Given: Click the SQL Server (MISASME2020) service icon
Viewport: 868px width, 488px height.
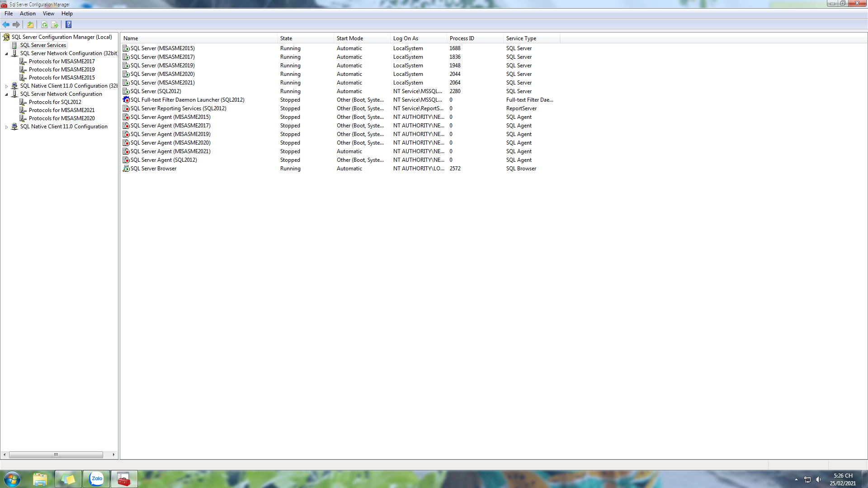Looking at the screenshot, I should 126,74.
